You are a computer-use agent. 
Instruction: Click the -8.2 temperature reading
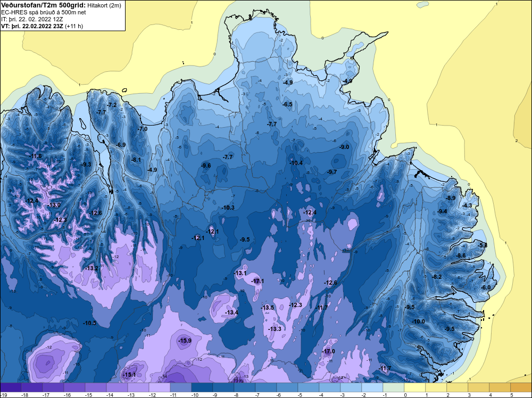437,277
